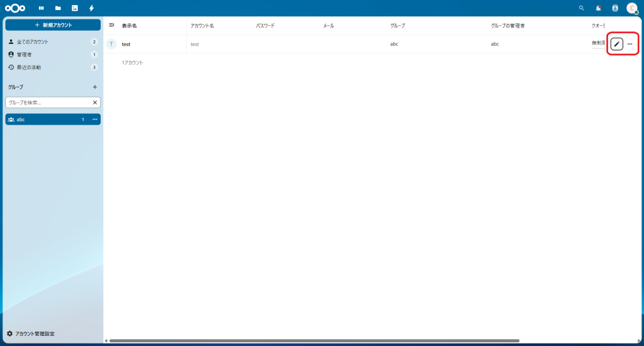Click the グループを検索 input field
This screenshot has width=644, height=346.
47,102
